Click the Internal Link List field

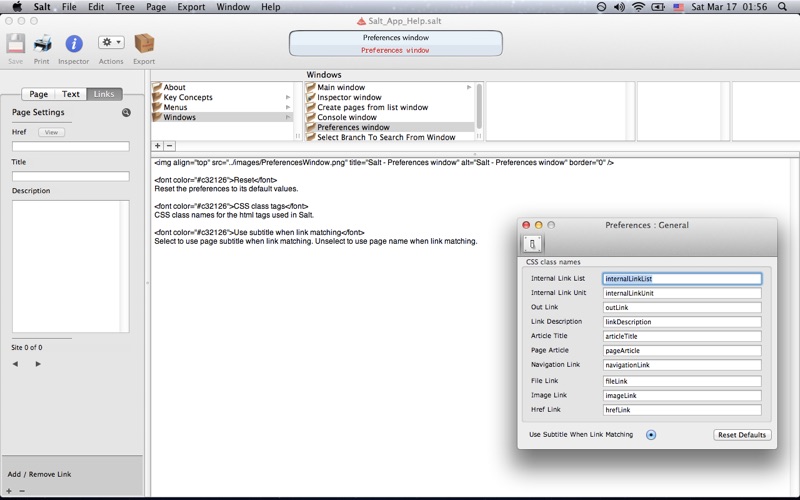[x=682, y=279]
